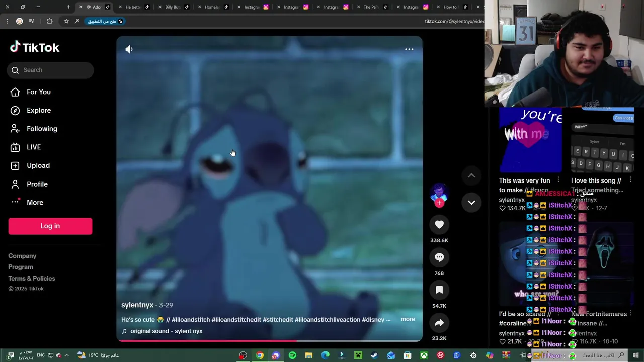The image size is (644, 362).
Task: Expand the Terms & Policies footer section
Action: click(32, 279)
